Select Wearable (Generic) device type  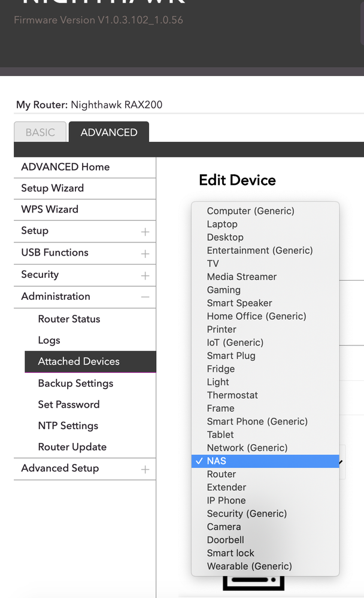pos(249,566)
